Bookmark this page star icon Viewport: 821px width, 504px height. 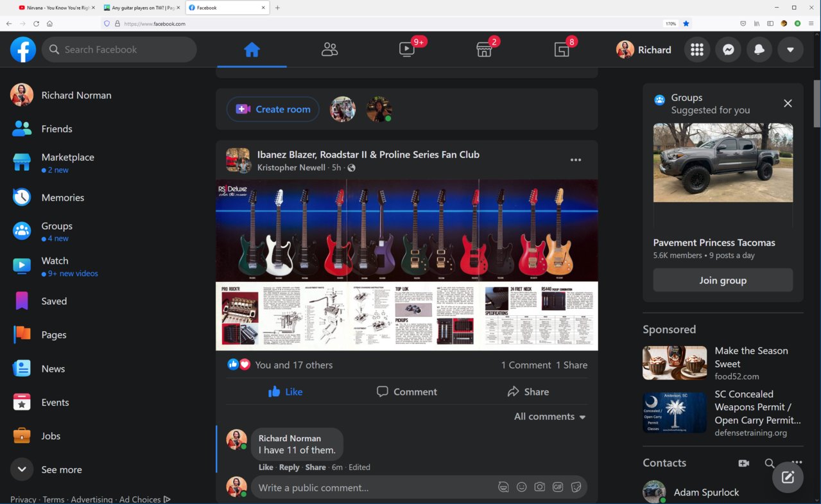pos(686,24)
